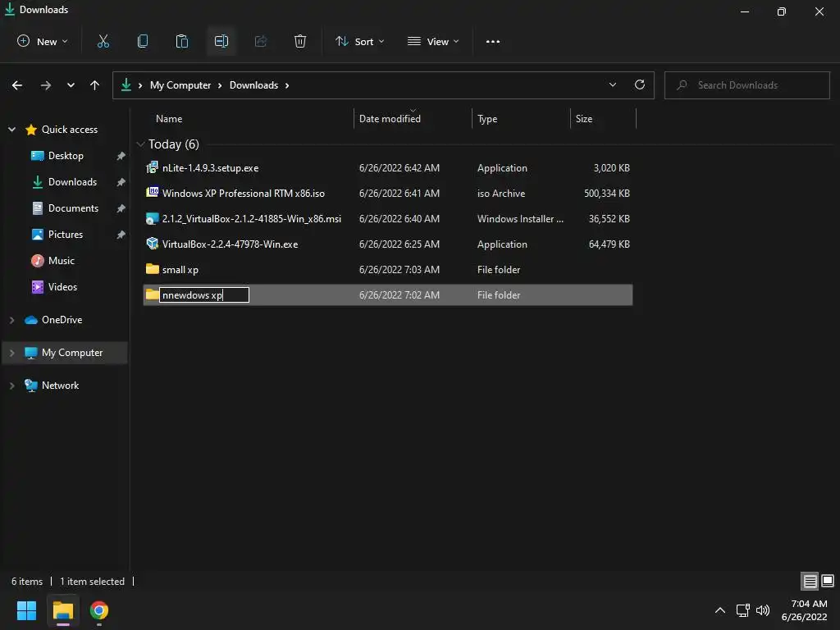Click the VirtualBox msi installer icon
840x630 pixels.
pyautogui.click(x=152, y=218)
